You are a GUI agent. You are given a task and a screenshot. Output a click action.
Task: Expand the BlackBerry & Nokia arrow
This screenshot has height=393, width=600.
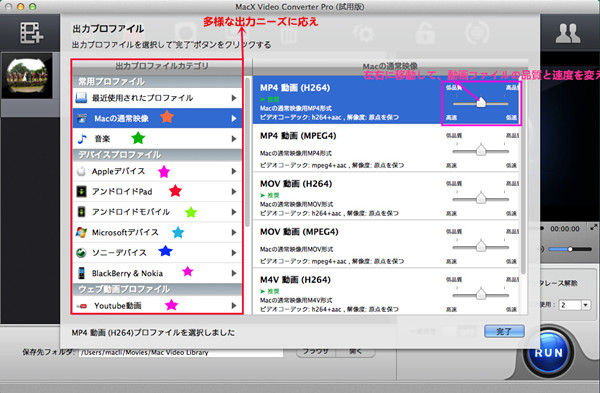pos(234,273)
